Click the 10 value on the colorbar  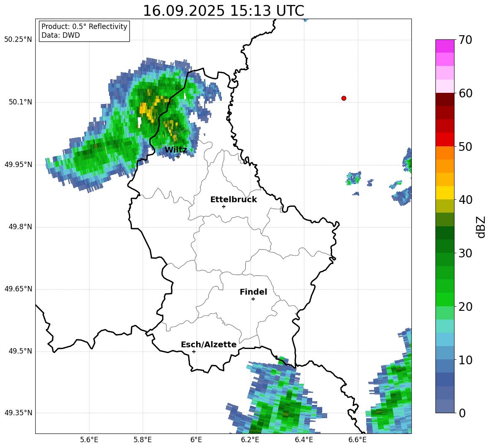coord(465,360)
